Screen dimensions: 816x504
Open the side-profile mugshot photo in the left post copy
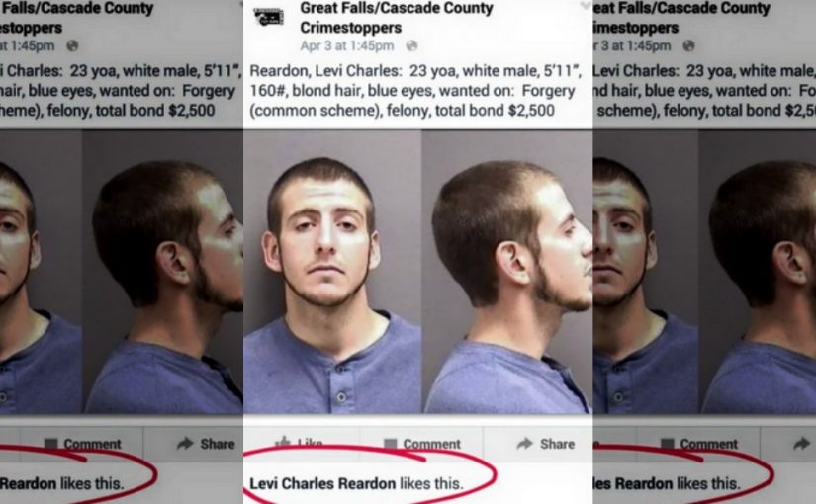(x=162, y=272)
